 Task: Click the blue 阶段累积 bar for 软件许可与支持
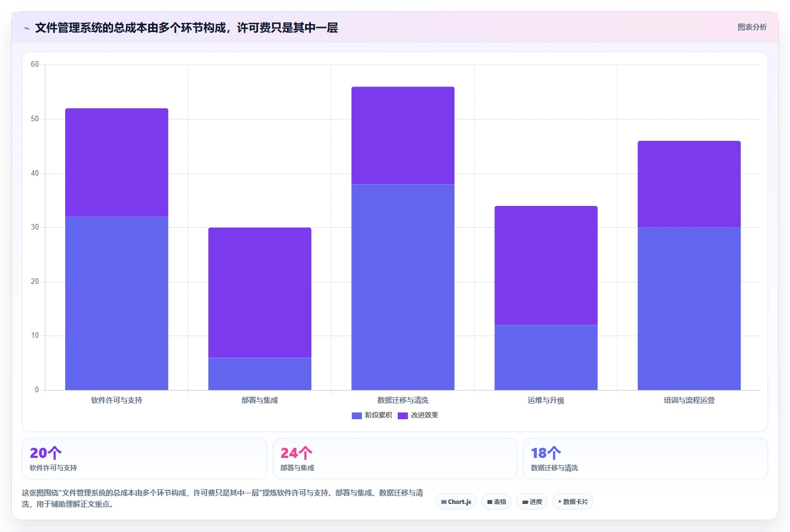click(x=117, y=303)
